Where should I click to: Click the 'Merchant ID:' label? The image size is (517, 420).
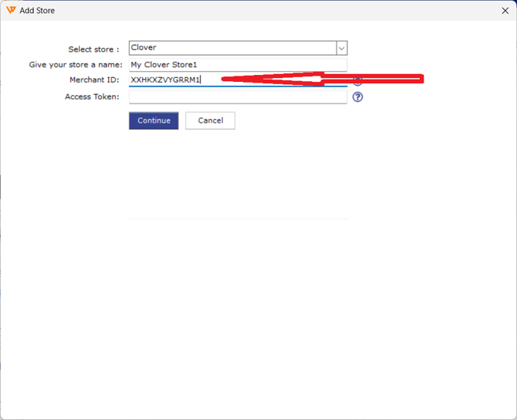94,80
